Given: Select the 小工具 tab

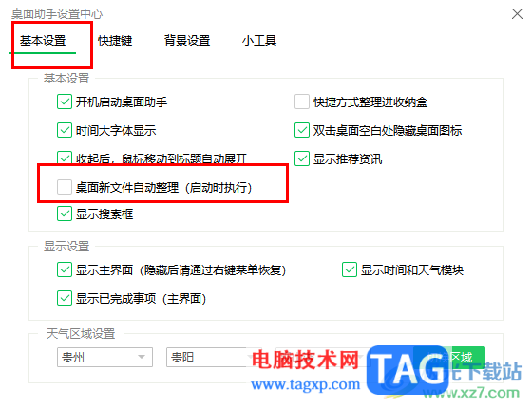Looking at the screenshot, I should pos(259,41).
